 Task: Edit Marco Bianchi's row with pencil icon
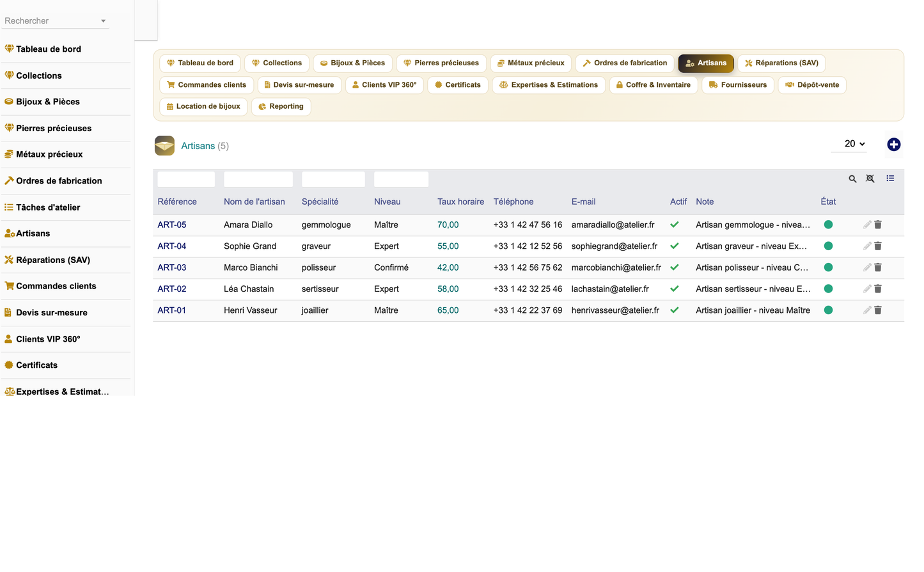867,267
